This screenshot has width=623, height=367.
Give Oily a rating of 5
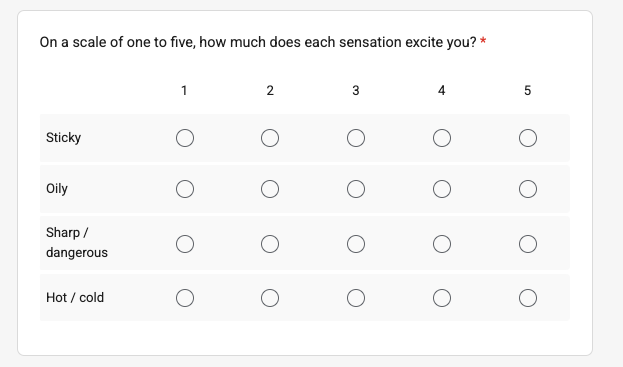tap(528, 189)
